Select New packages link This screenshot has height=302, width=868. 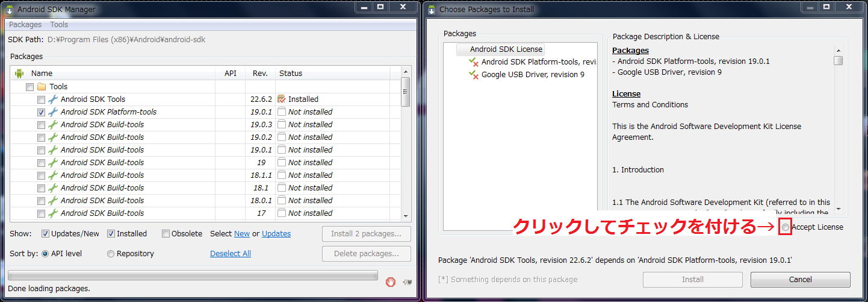(242, 234)
